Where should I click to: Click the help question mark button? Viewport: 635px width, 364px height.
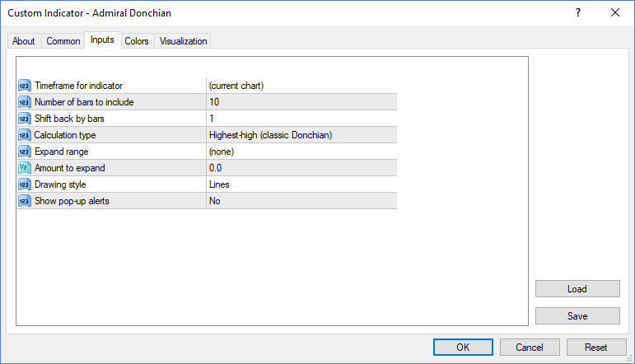(x=578, y=13)
